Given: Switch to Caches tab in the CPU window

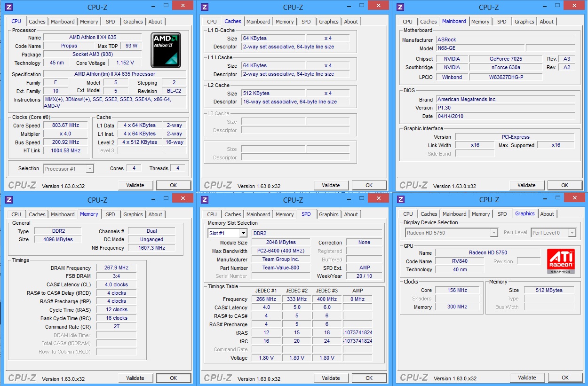Looking at the screenshot, I should click(37, 22).
